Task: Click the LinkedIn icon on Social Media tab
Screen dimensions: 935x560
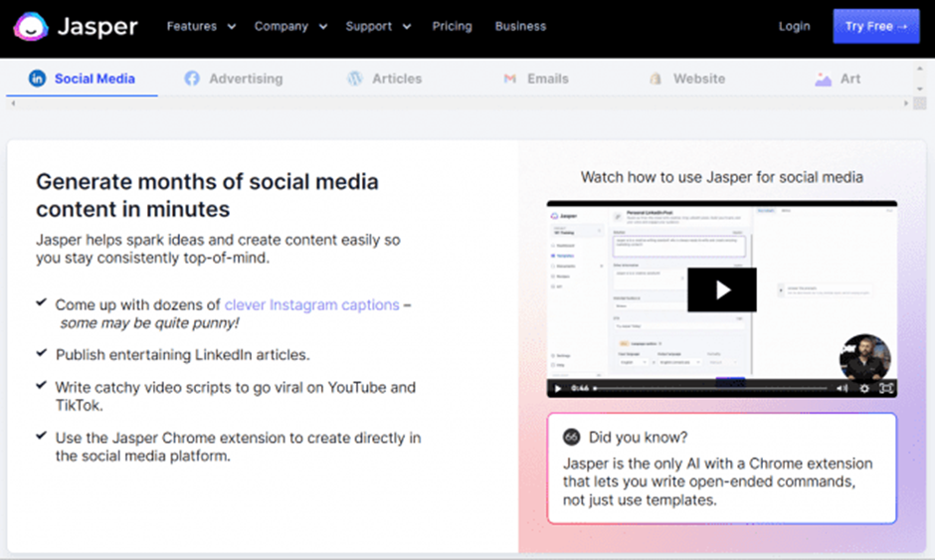Action: [38, 79]
